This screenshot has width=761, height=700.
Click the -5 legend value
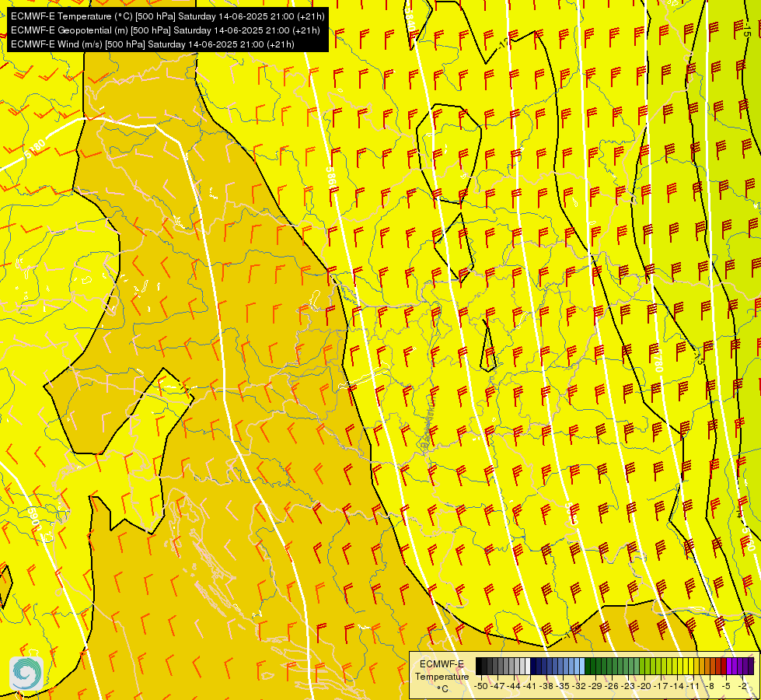click(726, 686)
